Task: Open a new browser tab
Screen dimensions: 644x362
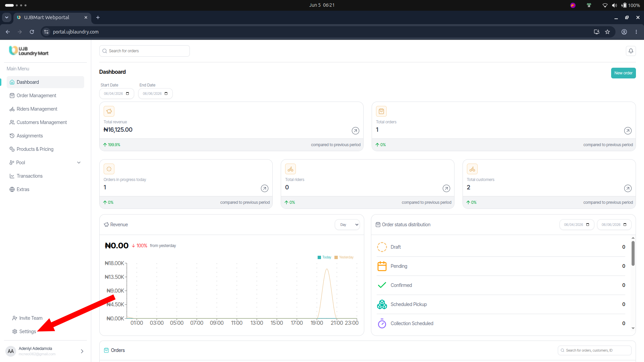Action: [x=98, y=17]
